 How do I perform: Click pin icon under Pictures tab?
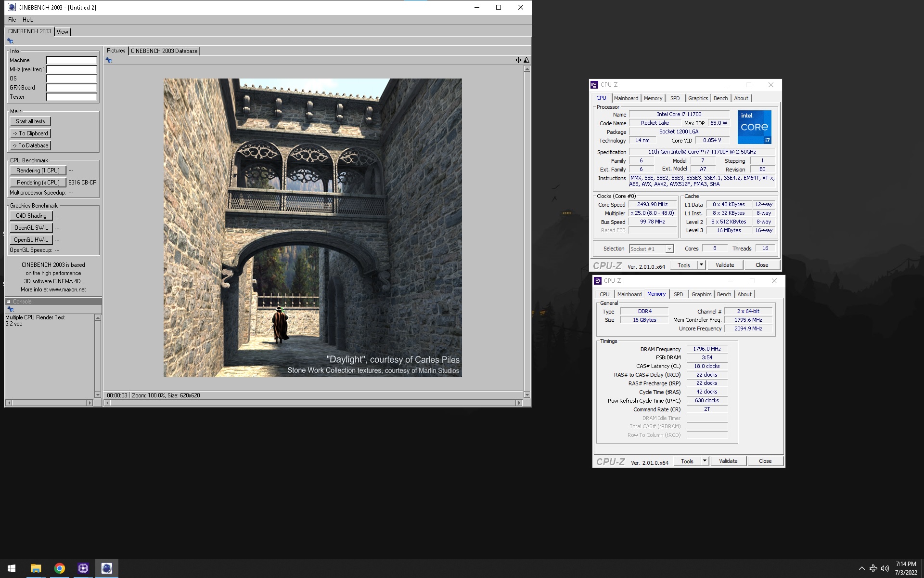tap(109, 60)
